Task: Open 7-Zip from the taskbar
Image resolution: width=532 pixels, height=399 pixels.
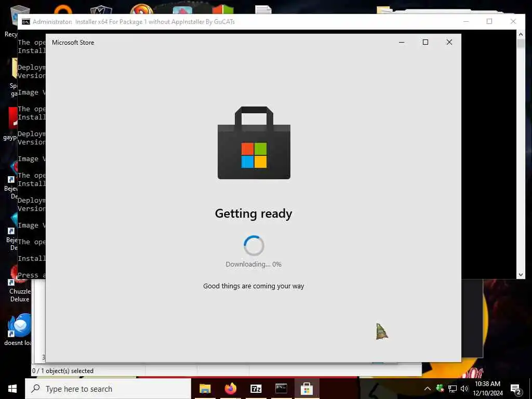Action: (x=256, y=389)
